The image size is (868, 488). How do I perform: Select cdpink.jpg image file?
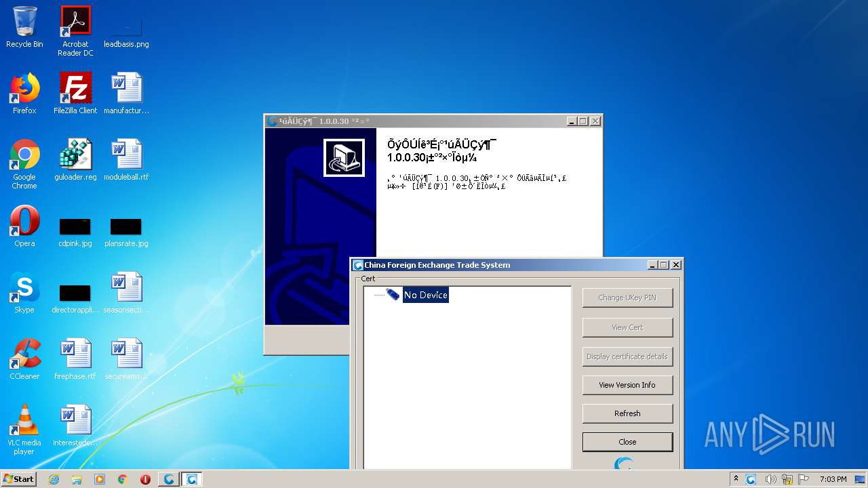pos(75,232)
